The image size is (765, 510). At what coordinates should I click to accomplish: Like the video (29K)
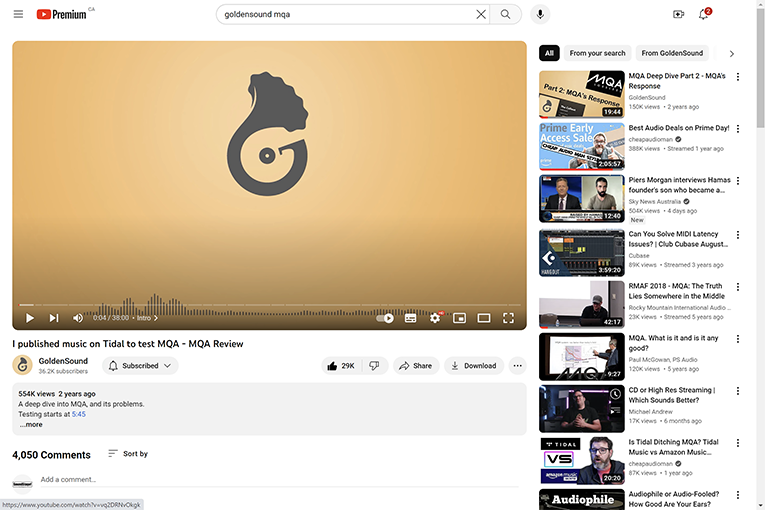tap(341, 366)
